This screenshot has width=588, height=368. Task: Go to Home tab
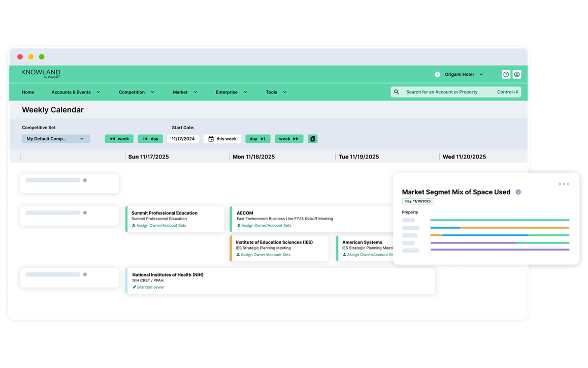pyautogui.click(x=28, y=92)
